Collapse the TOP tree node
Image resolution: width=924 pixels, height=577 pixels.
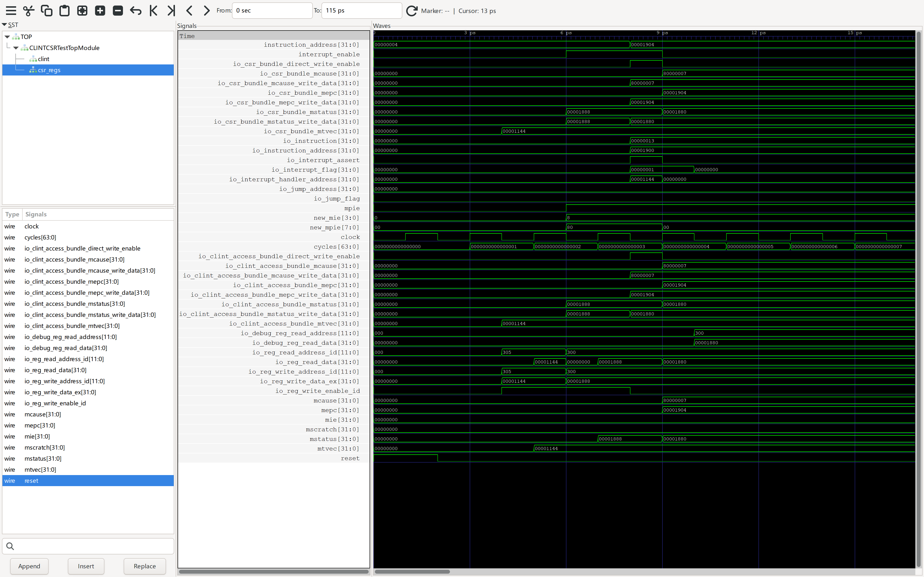[7, 37]
